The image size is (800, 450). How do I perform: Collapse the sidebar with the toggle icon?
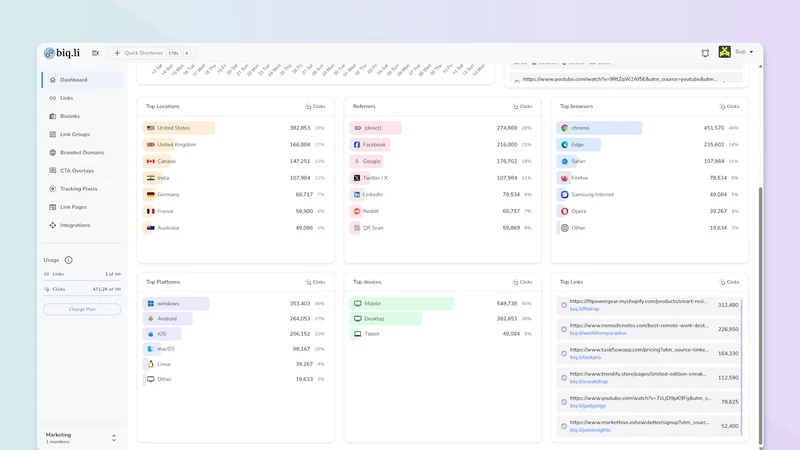click(95, 53)
